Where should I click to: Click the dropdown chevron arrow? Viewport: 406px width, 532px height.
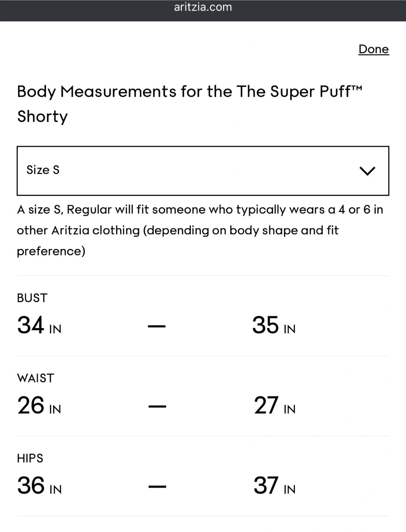click(367, 171)
